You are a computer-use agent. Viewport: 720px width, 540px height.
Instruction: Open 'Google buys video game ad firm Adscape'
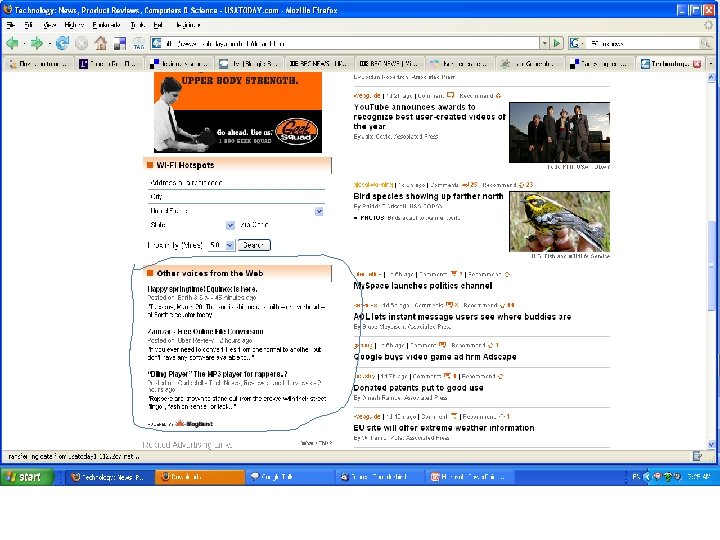coord(435,357)
